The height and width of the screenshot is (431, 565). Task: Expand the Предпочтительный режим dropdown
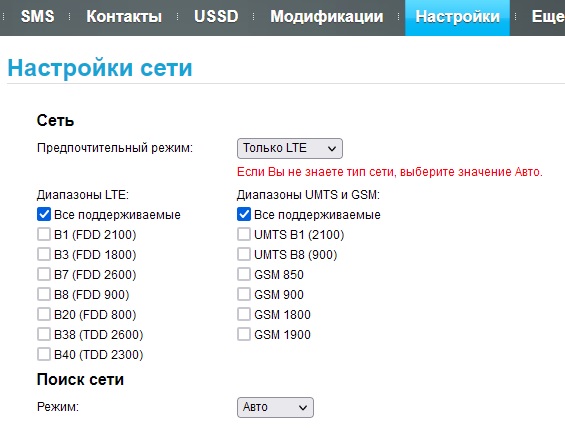[290, 148]
